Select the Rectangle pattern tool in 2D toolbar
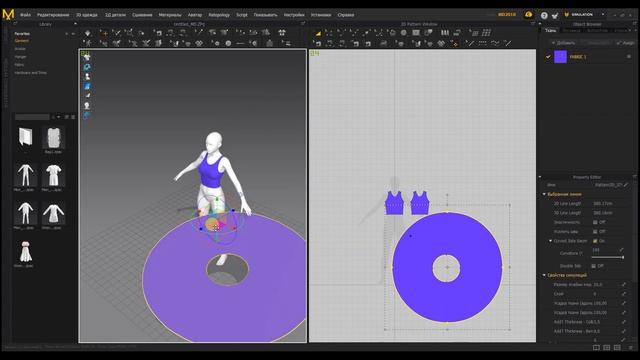 tap(416, 33)
